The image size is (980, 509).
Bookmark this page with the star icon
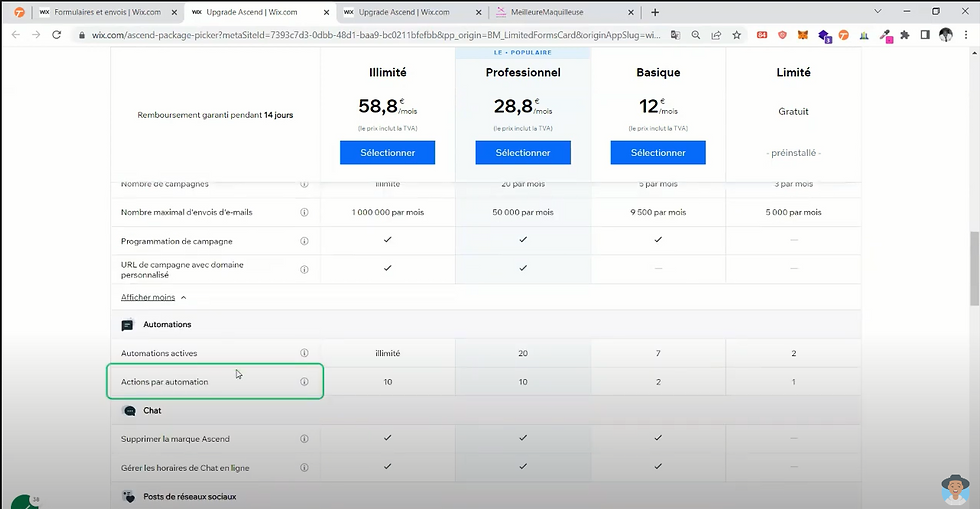point(737,35)
